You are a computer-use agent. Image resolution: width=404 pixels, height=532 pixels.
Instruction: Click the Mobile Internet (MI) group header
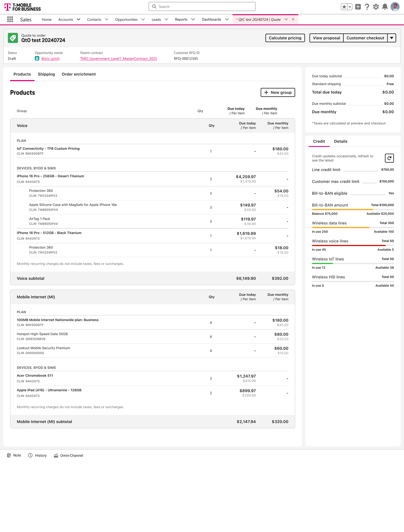(x=152, y=297)
